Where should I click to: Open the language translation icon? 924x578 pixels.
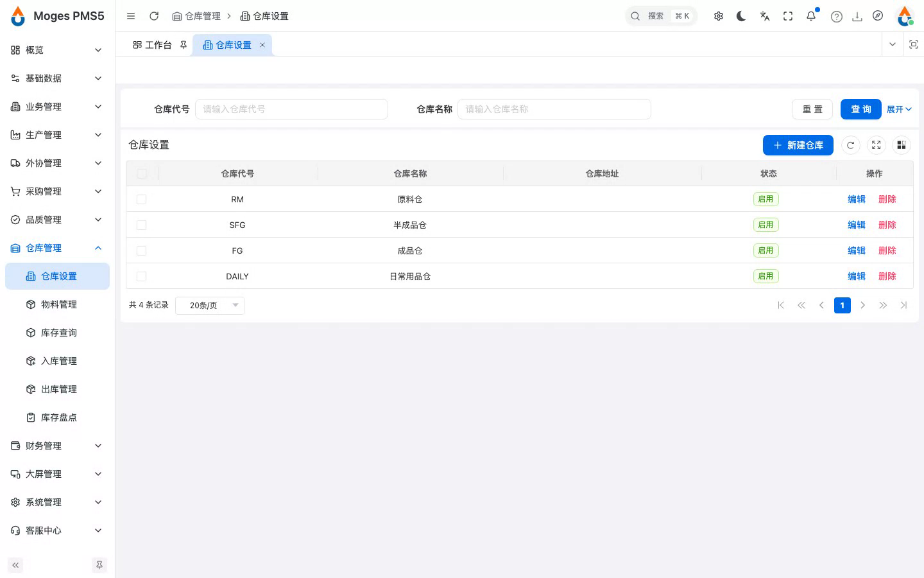click(765, 16)
